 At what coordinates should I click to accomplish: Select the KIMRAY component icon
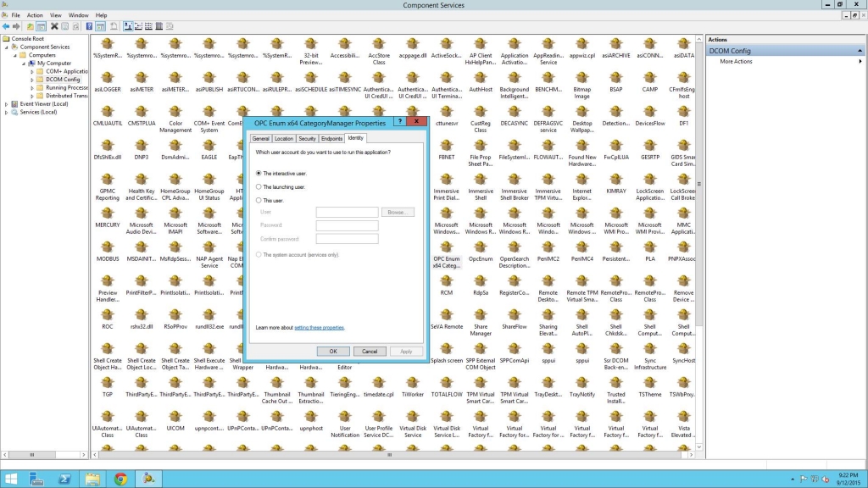[615, 184]
